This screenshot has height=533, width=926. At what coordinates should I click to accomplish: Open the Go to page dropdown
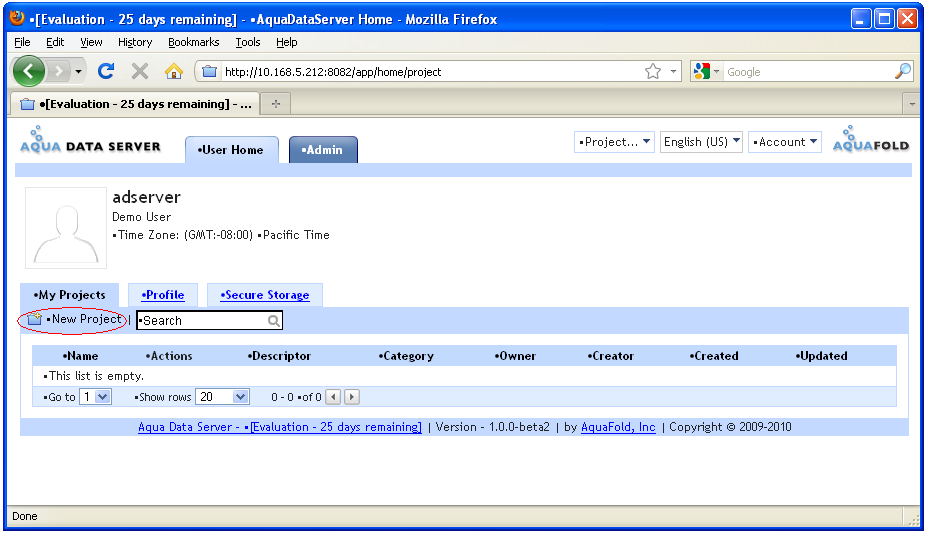[96, 397]
